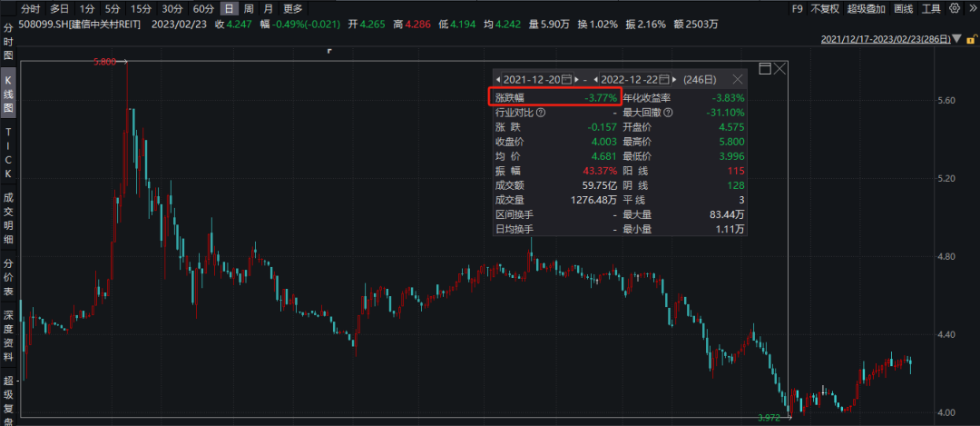This screenshot has height=426, width=980.
Task: Open date range dropdown triangle at top right
Action: [955, 39]
